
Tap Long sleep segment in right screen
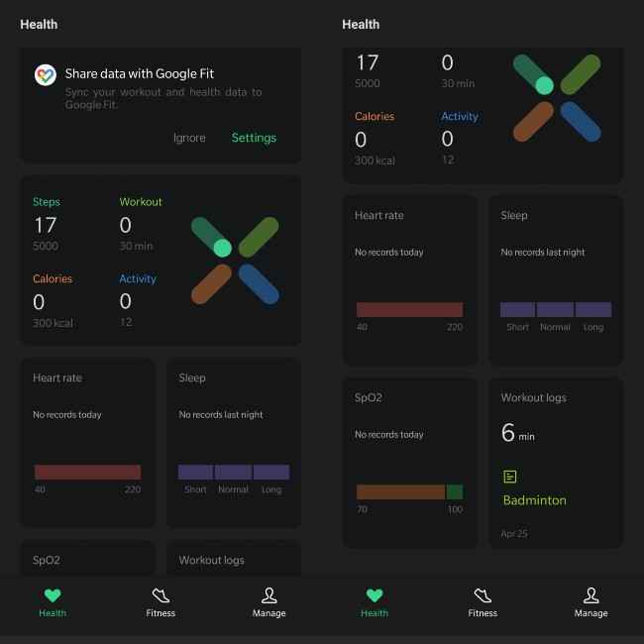(x=593, y=309)
